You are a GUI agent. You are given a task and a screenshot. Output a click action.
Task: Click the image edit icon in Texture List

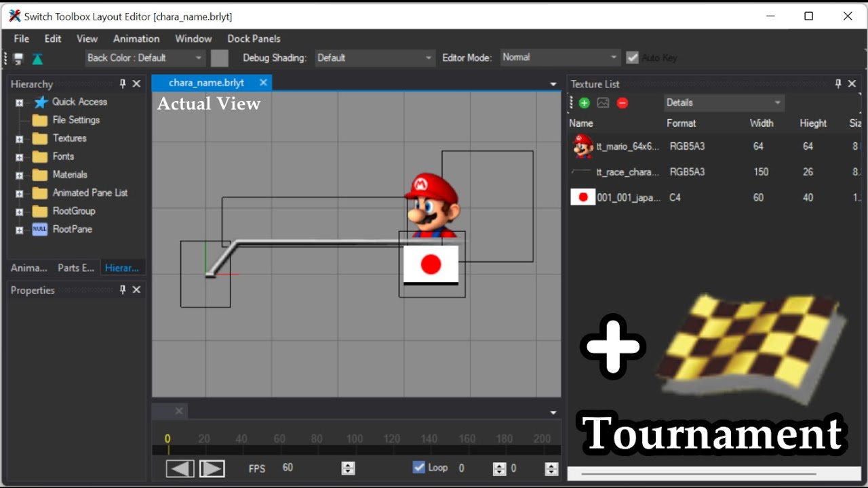point(603,103)
